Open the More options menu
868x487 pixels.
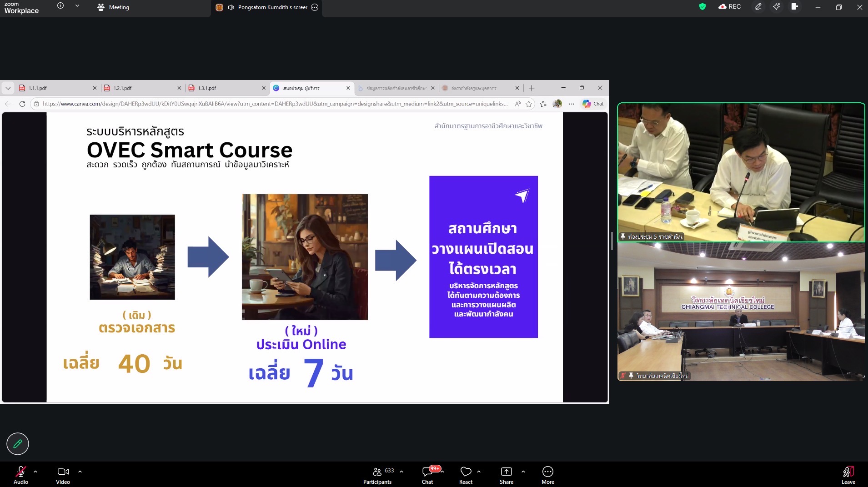click(547, 475)
